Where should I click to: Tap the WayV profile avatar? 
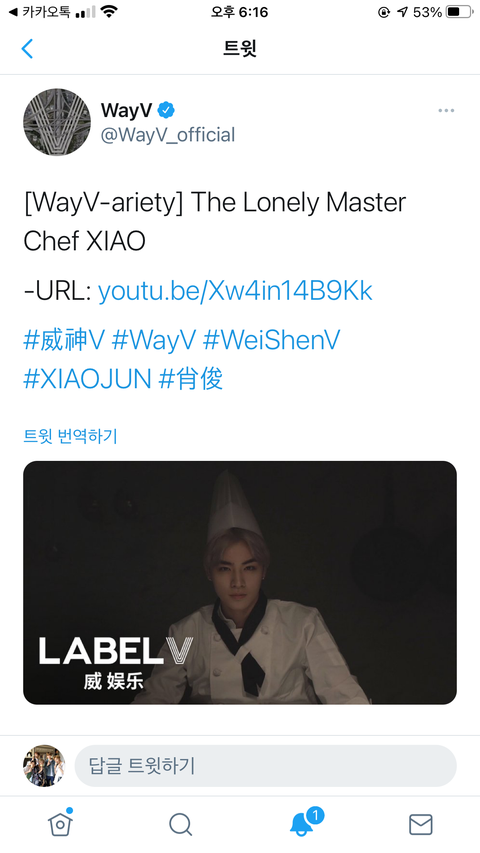pos(57,122)
